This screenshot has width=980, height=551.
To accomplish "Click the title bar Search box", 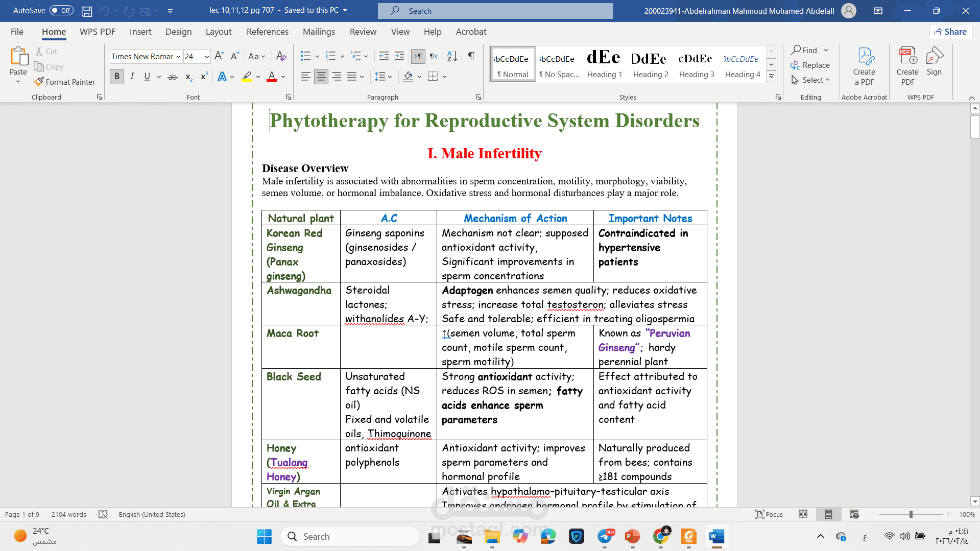I will pyautogui.click(x=495, y=11).
